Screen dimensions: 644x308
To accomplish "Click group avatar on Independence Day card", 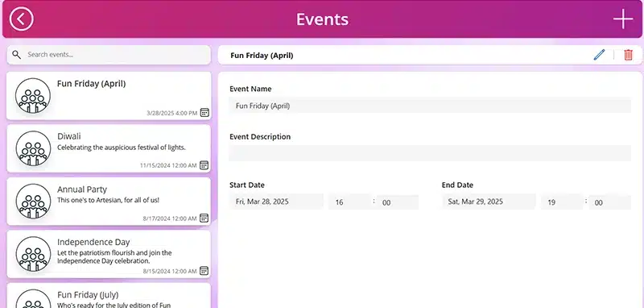I will coord(33,254).
